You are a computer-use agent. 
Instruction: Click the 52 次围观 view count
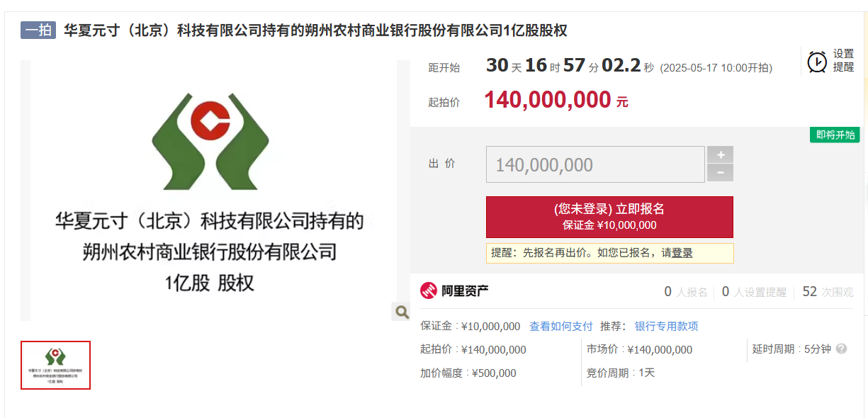pos(828,292)
